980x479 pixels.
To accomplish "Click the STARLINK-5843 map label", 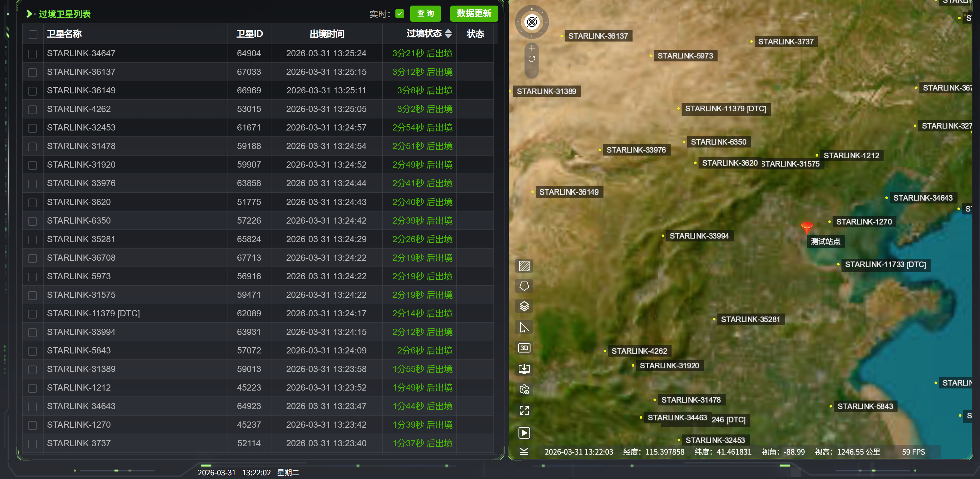I will [865, 406].
